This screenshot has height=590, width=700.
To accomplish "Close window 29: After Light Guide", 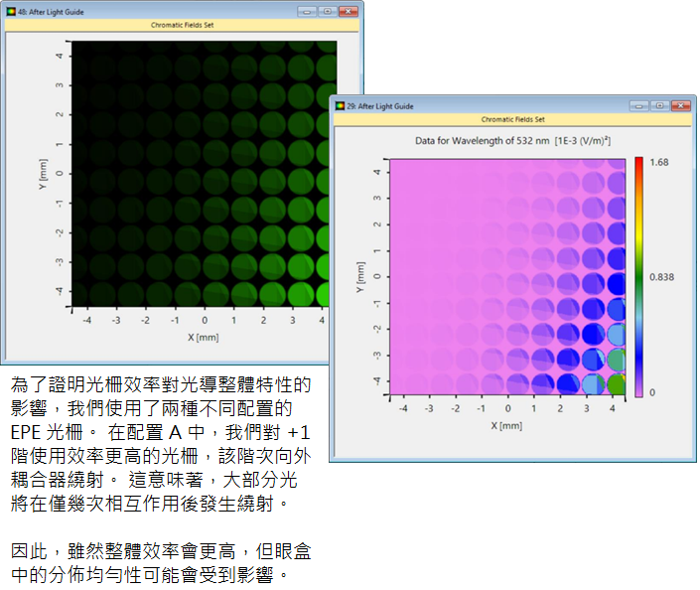I will (x=680, y=106).
